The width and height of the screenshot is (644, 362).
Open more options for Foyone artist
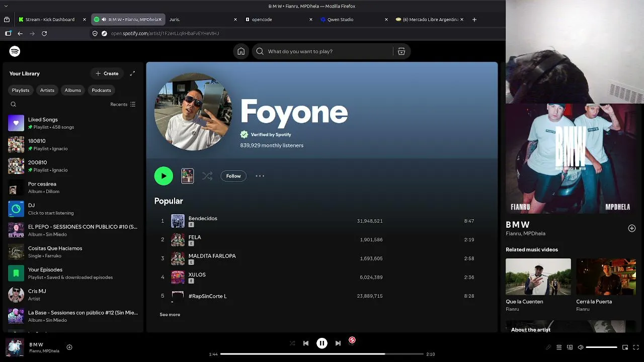tap(260, 176)
